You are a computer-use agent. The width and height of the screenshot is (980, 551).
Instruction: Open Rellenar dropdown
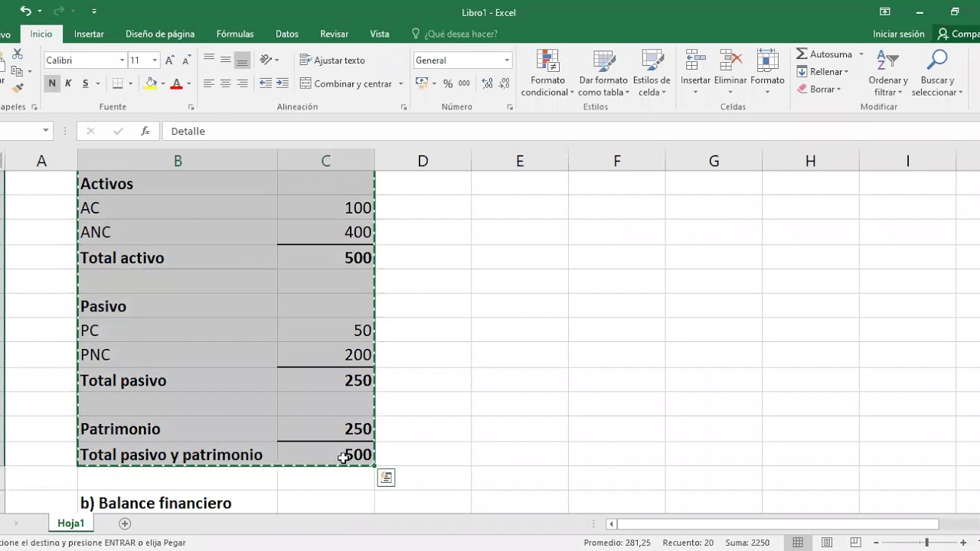tap(822, 72)
